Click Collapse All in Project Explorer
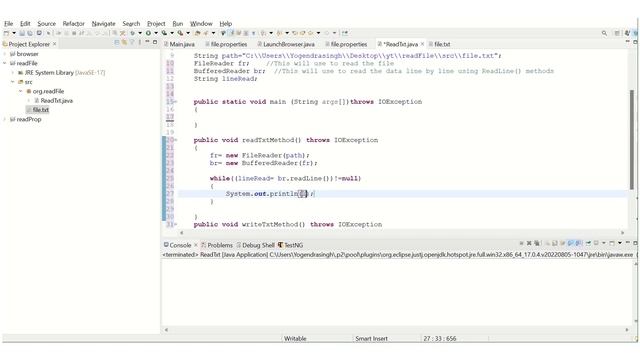640x360 pixels. pyautogui.click(x=116, y=42)
